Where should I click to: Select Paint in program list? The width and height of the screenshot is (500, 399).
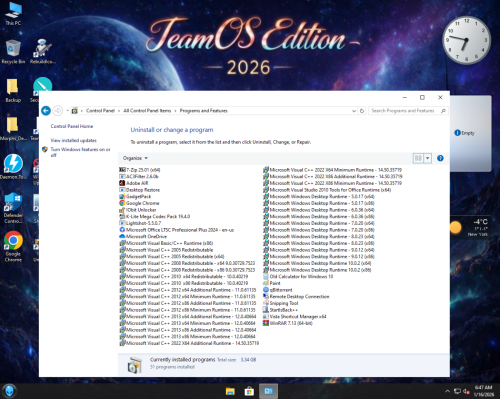tap(272, 283)
